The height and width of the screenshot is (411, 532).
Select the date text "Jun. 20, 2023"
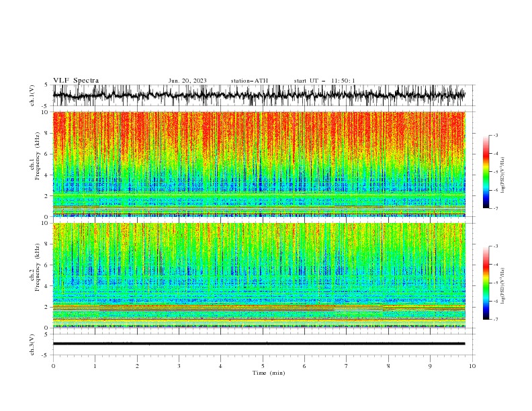[x=187, y=81]
